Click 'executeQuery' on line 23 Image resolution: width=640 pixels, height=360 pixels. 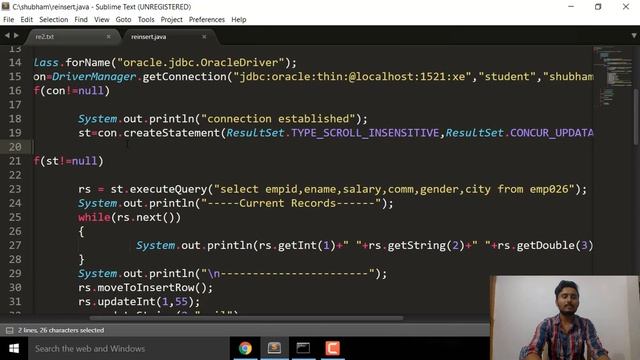[x=169, y=189]
